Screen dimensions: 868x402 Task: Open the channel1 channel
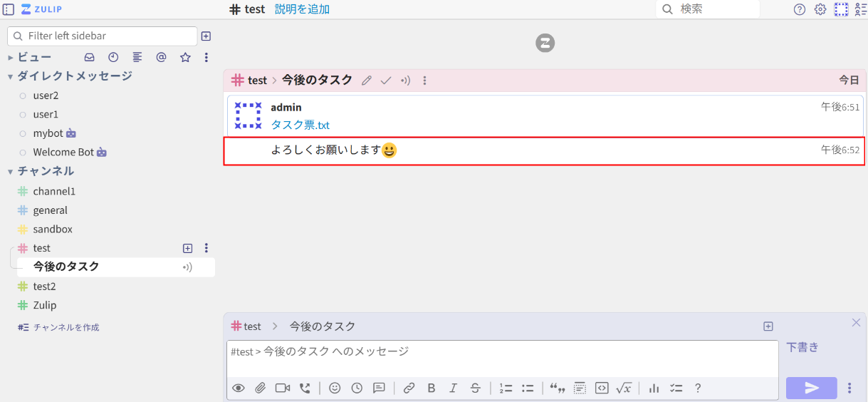54,191
